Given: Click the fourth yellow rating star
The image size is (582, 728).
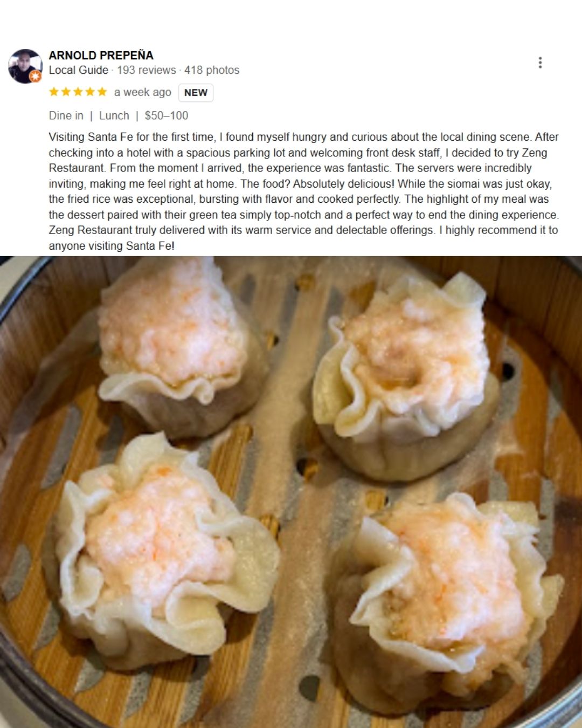Looking at the screenshot, I should tap(90, 92).
